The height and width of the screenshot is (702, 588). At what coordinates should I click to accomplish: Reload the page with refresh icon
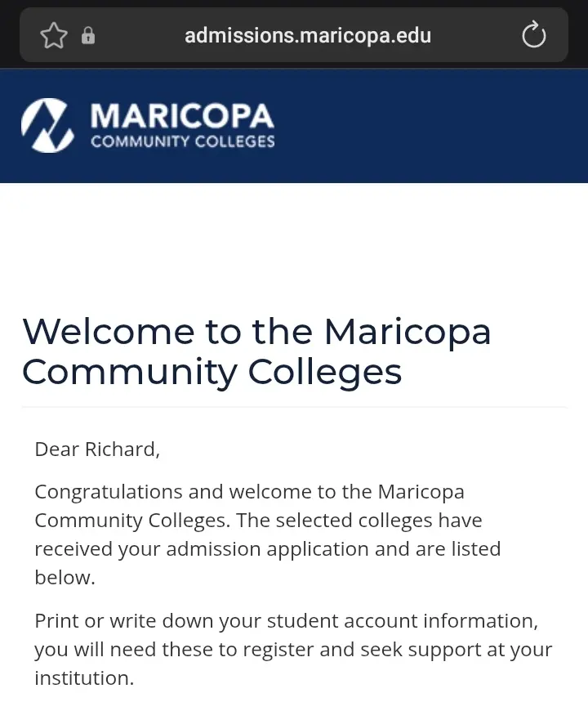tap(533, 34)
